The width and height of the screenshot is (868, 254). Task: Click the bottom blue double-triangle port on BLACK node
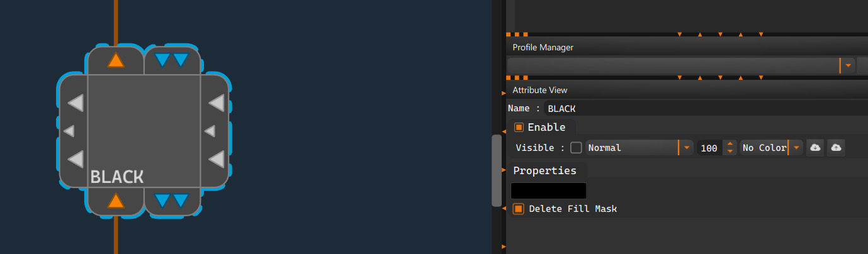172,201
